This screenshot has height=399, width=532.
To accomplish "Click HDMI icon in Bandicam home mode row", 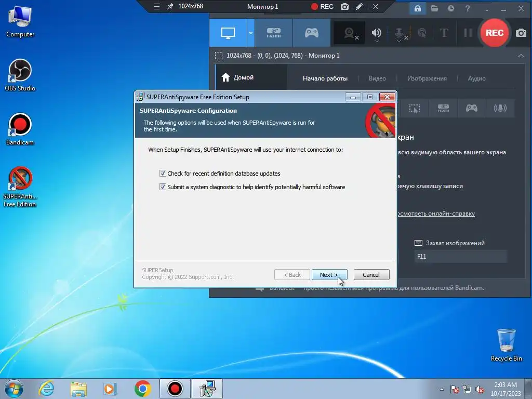I will (x=443, y=108).
